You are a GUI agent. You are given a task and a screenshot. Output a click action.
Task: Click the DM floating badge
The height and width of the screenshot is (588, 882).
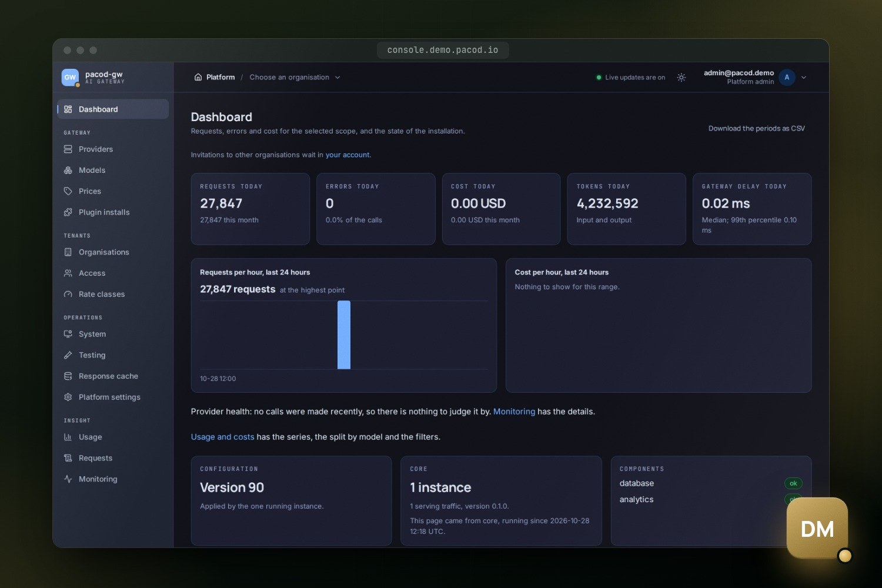(817, 529)
